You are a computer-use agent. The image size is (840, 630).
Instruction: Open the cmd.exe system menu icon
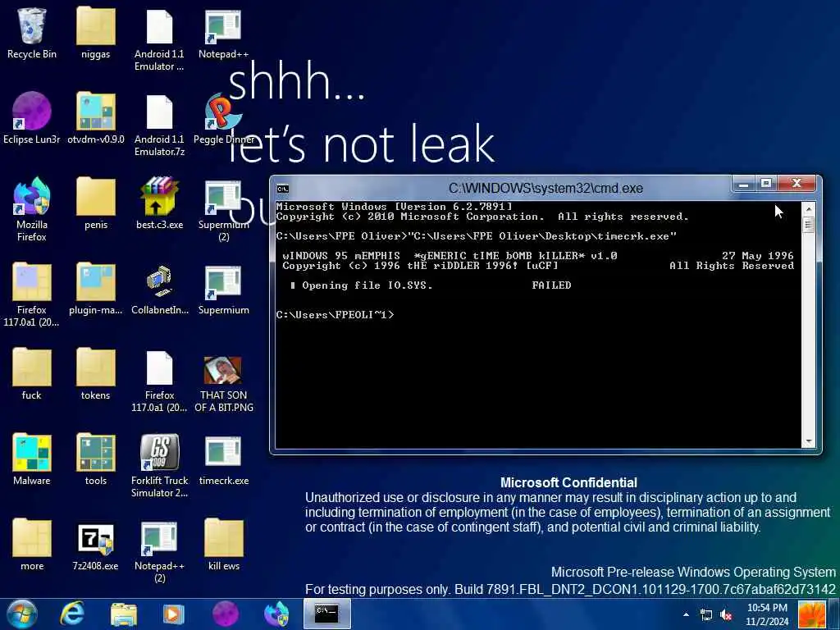pyautogui.click(x=283, y=189)
